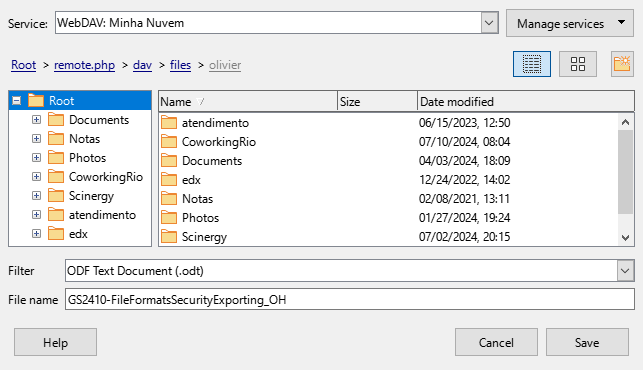Sort by Size column header
The height and width of the screenshot is (370, 643).
tap(377, 101)
